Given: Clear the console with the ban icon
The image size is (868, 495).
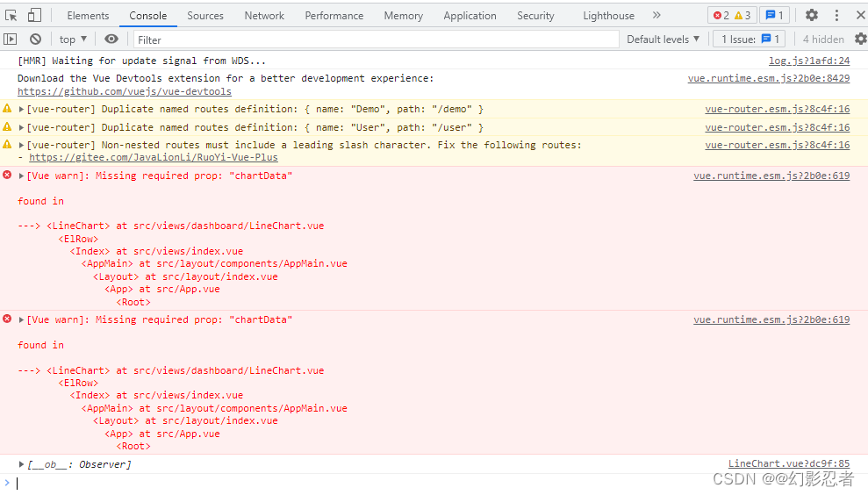Looking at the screenshot, I should tap(35, 39).
